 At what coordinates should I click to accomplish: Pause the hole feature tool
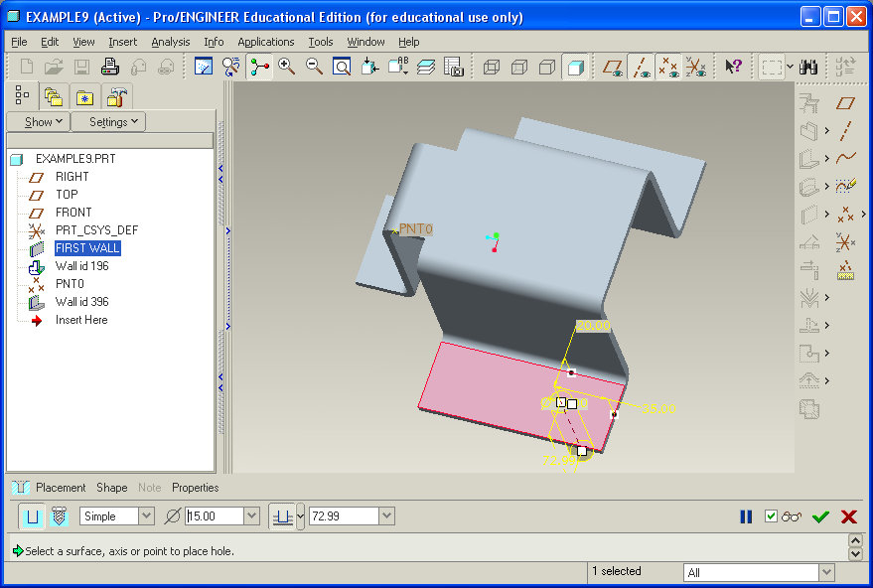746,516
